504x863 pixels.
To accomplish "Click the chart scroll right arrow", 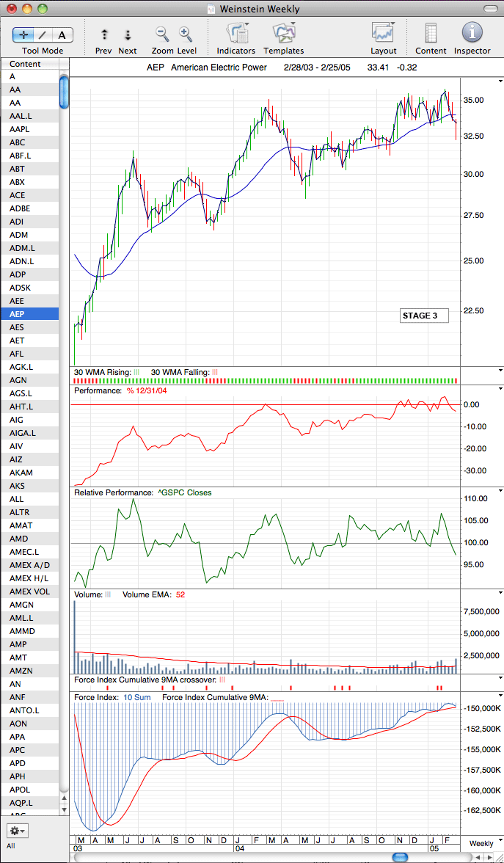I will pyautogui.click(x=489, y=857).
